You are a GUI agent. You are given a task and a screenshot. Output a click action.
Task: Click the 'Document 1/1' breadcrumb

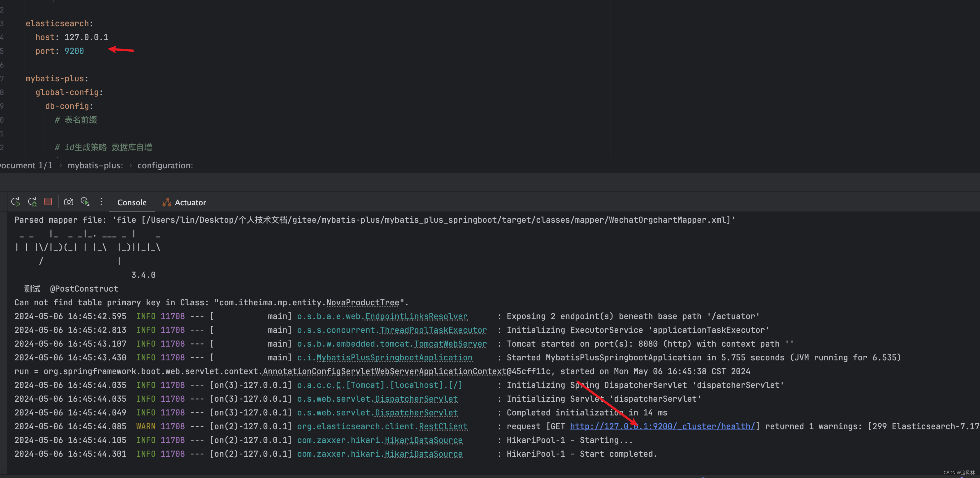click(26, 165)
